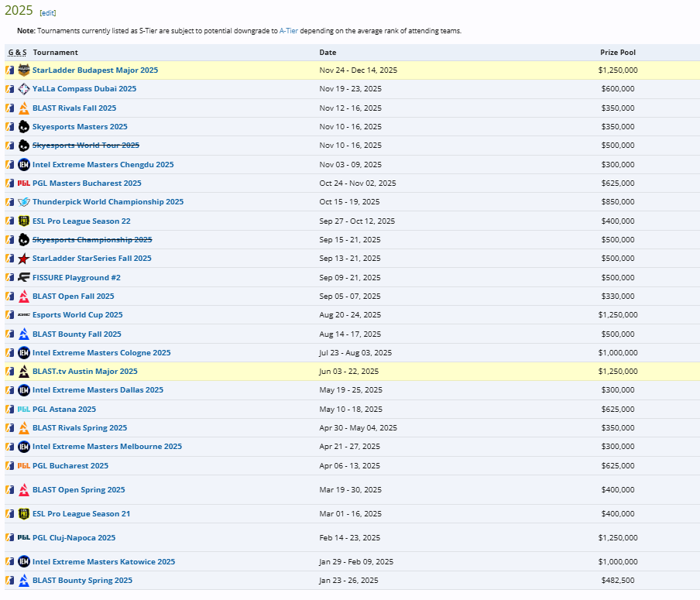
Task: Click the BLAST Rivals Spring 2025 logo icon
Action: coord(24,427)
